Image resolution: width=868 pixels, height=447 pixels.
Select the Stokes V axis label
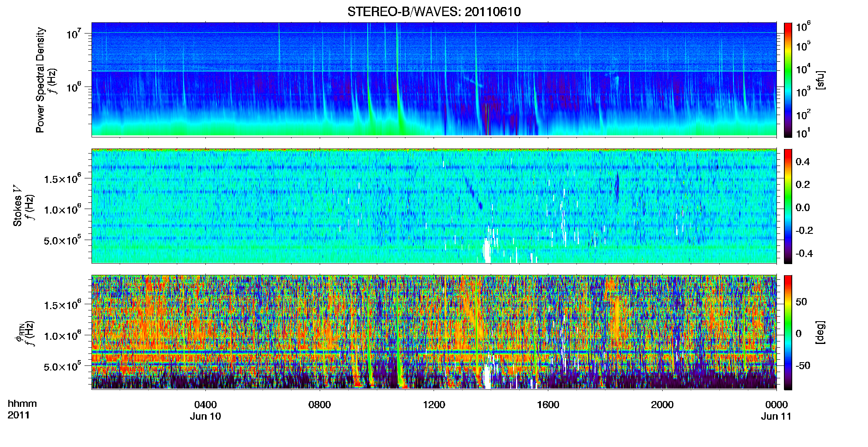[17, 206]
